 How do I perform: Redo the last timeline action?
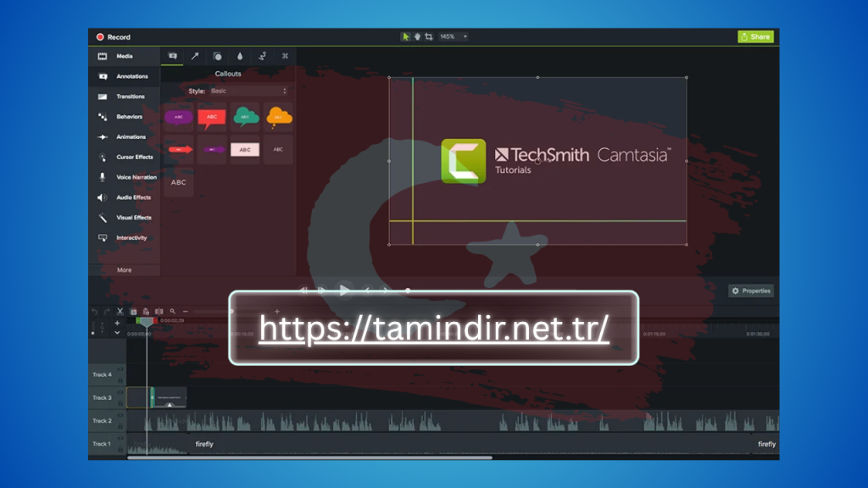pos(107,312)
